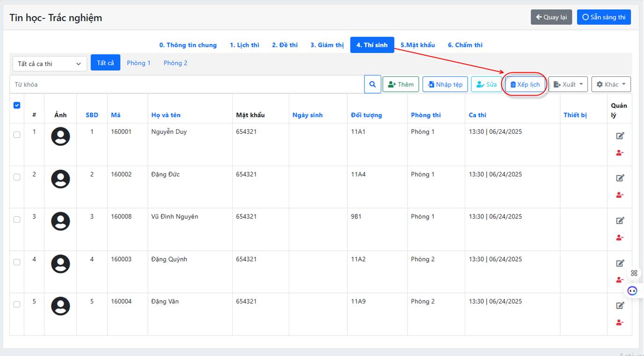Open edit icon for Đặng Vân row
Viewport: 644px width, 356px height.
[x=620, y=305]
